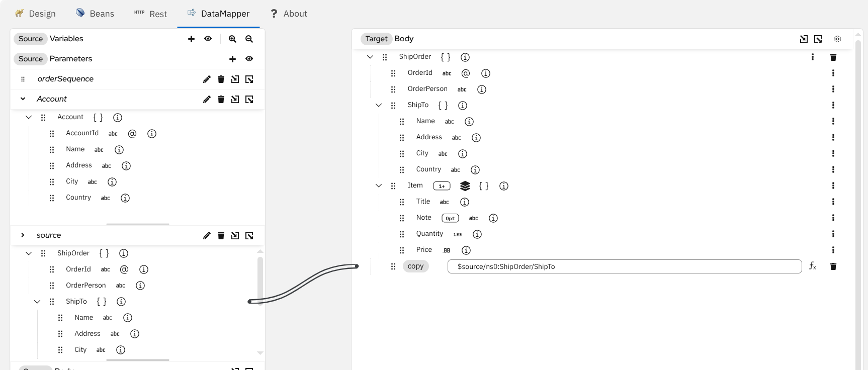Collapse the target ShipOrder node
Image resolution: width=868 pixels, height=370 pixels.
(370, 57)
